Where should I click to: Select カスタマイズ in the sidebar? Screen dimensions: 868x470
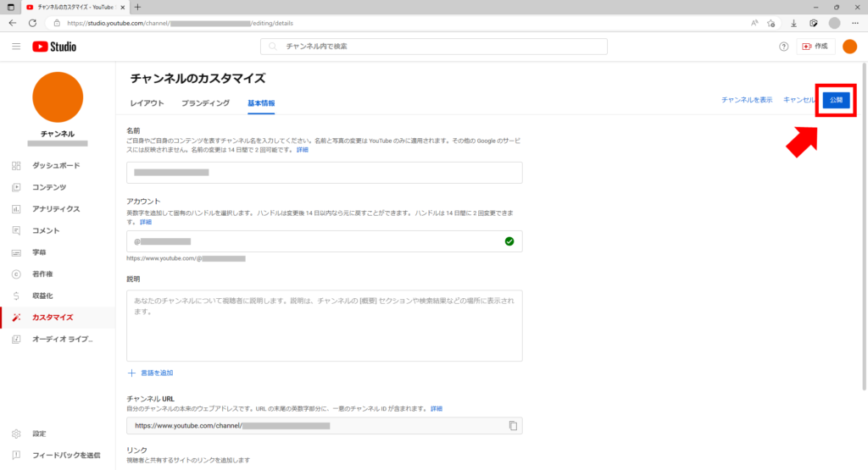[x=53, y=318]
